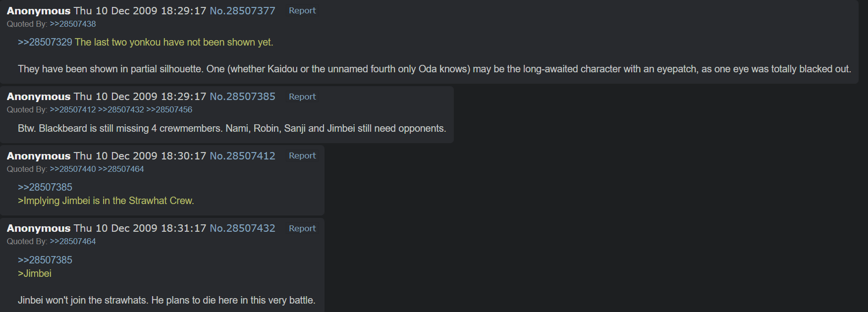Report post No.28507412
The image size is (868, 312).
(x=302, y=156)
